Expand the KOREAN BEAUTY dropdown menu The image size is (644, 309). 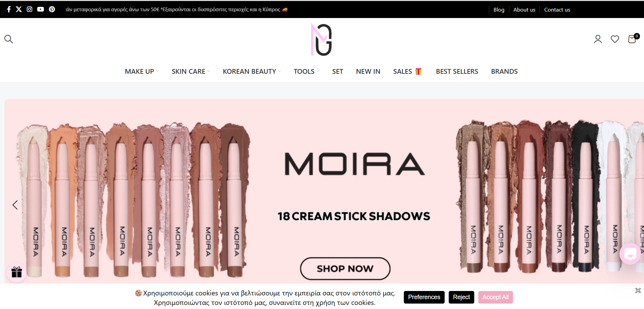click(252, 71)
